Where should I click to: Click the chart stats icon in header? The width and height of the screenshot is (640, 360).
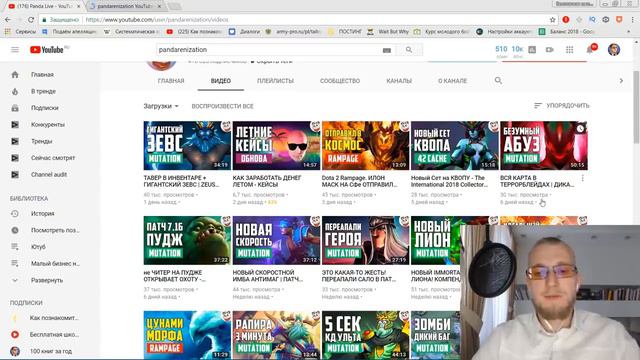(x=532, y=50)
